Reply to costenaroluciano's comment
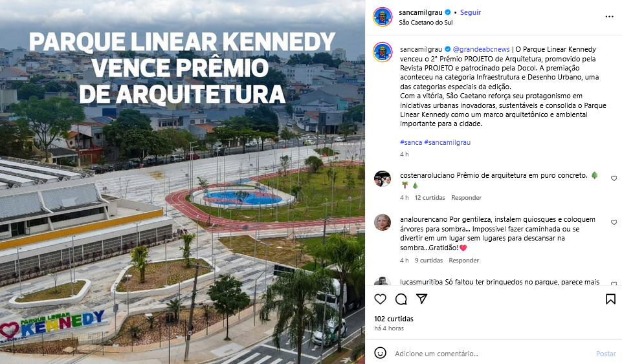The height and width of the screenshot is (364, 622). [466, 198]
